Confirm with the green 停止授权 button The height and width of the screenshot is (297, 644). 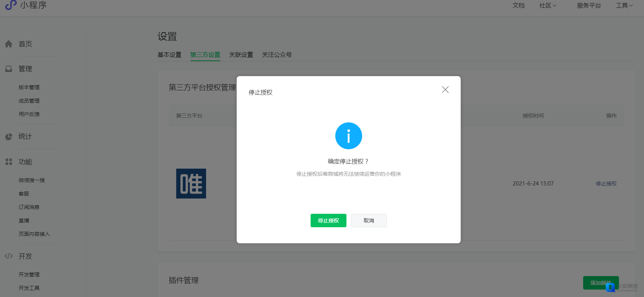point(329,221)
